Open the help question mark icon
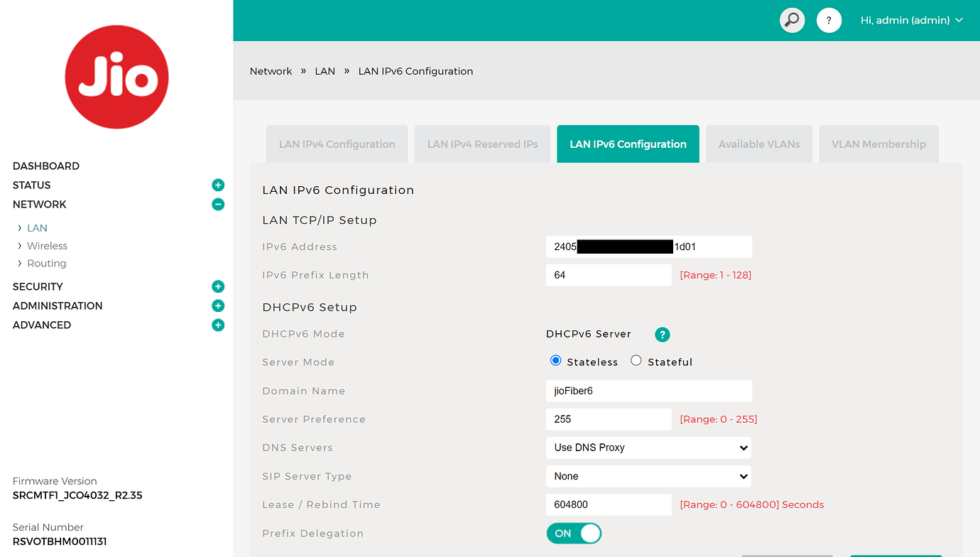The width and height of the screenshot is (980, 557). tap(829, 20)
